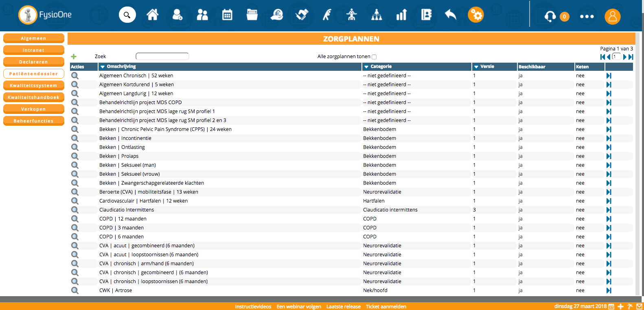Open the bar chart statistics icon
This screenshot has width=644, height=310.
401,15
